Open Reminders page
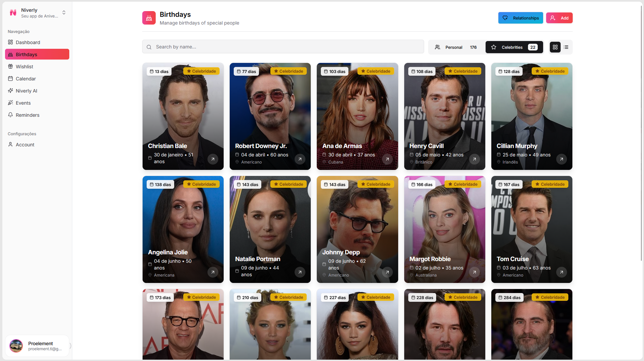Screen dimensions: 644x361 (x=37, y=115)
